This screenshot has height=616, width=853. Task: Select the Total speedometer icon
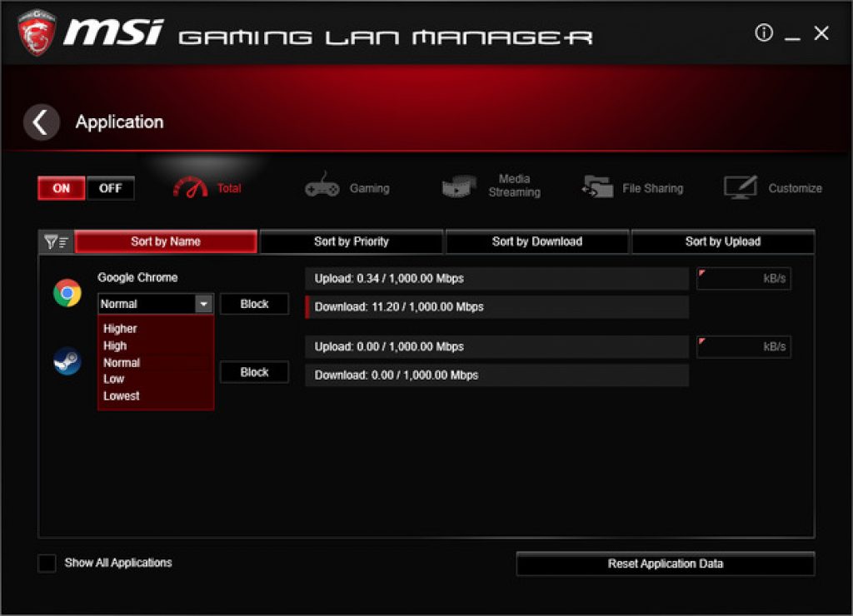pyautogui.click(x=190, y=187)
